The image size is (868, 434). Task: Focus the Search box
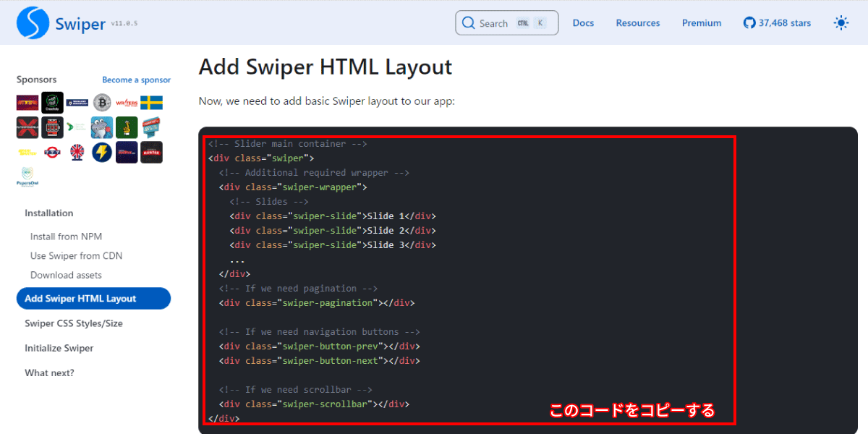507,23
